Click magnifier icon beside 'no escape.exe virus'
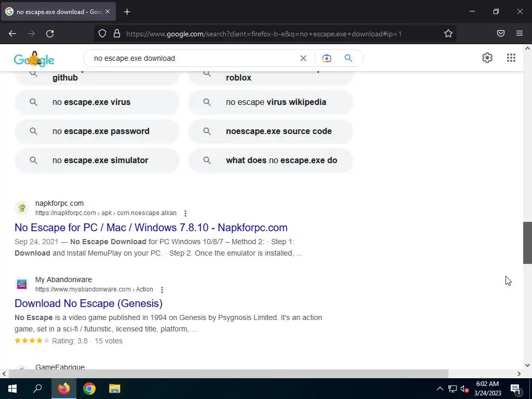532x399 pixels. [33, 102]
